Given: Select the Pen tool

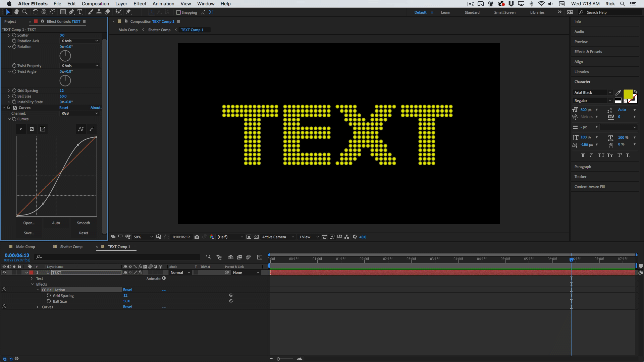Looking at the screenshot, I should [x=71, y=12].
